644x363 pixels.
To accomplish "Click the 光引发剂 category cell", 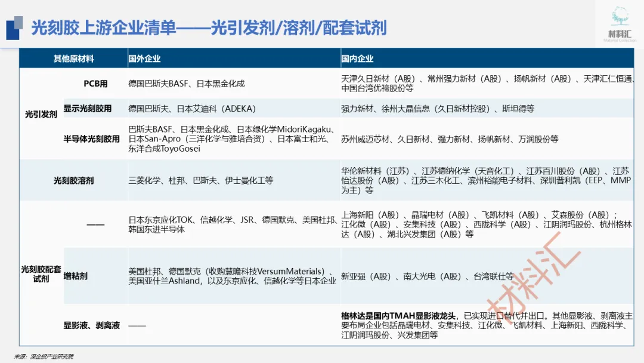I will coord(41,114).
